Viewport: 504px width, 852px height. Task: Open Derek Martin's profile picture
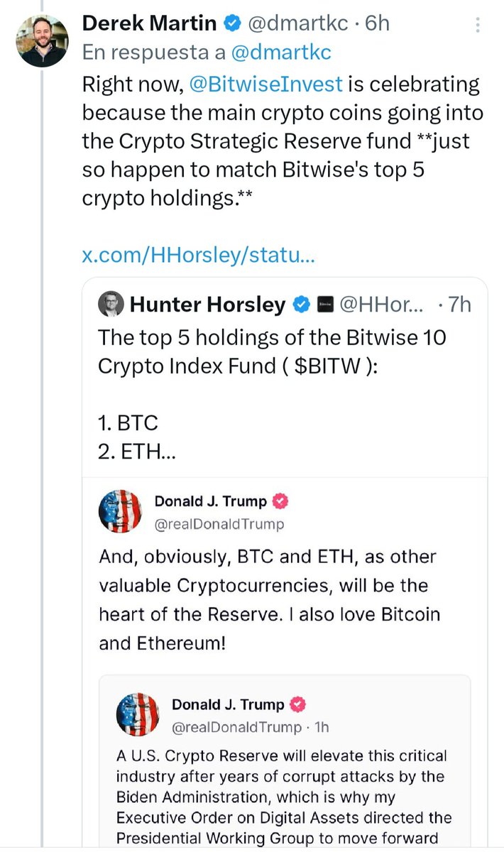click(43, 41)
